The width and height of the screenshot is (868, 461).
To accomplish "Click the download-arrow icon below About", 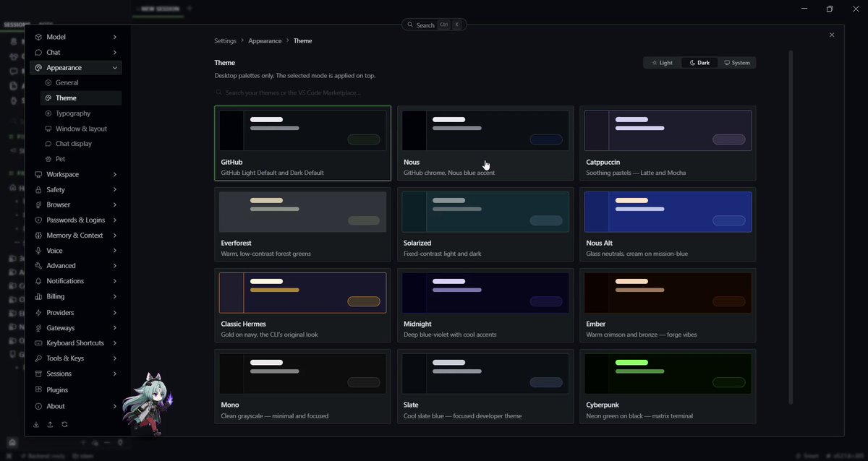I will [36, 425].
